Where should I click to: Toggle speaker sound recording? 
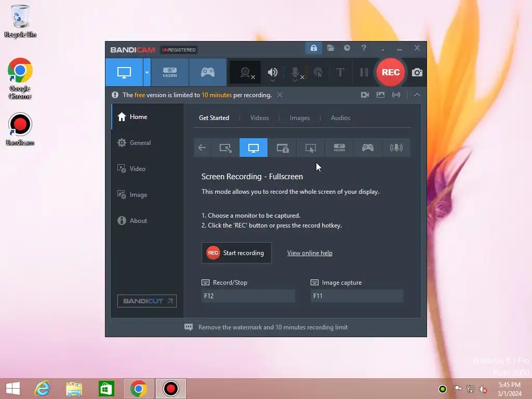272,72
